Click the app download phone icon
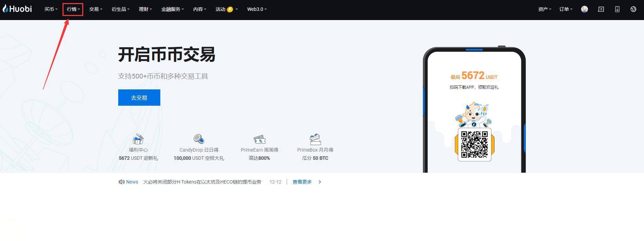 [617, 9]
